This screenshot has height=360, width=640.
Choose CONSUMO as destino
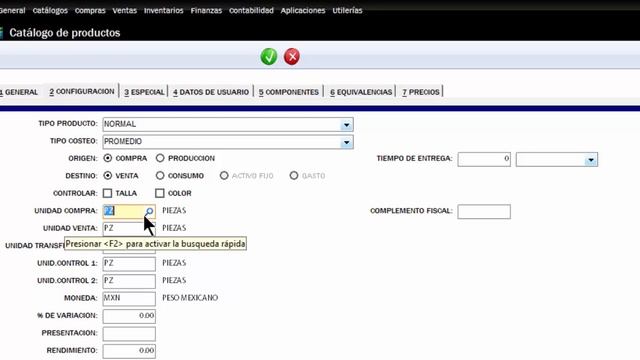tap(160, 176)
